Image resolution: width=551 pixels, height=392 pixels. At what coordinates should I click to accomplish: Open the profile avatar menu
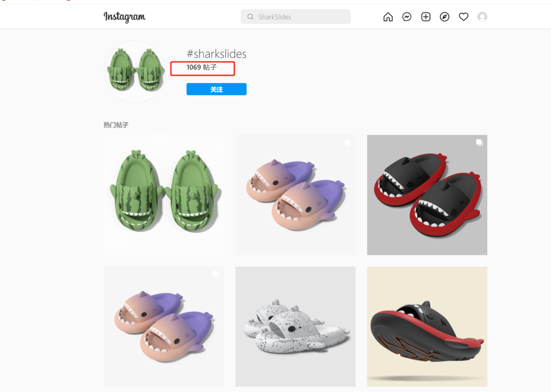[x=482, y=17]
